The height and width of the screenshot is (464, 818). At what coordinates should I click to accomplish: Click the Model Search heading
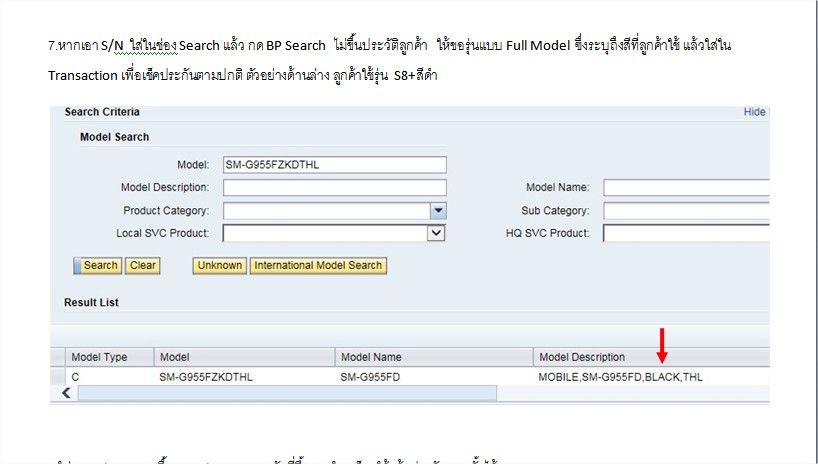click(114, 137)
